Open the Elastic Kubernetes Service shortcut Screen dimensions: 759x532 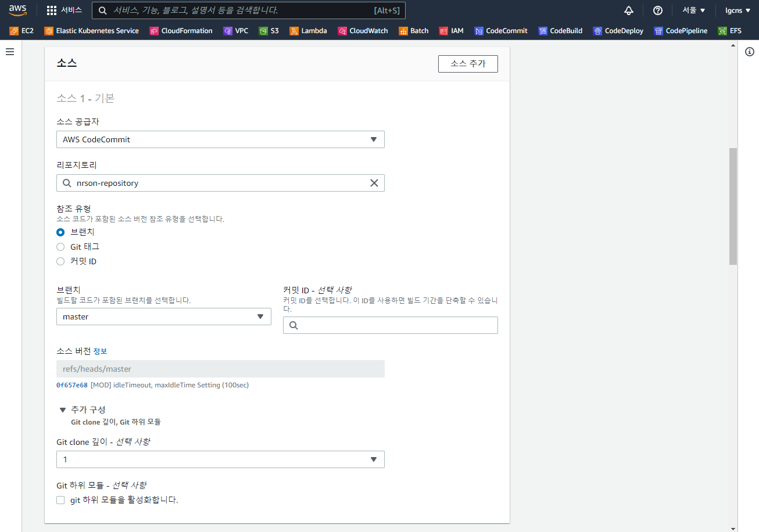pyautogui.click(x=92, y=31)
